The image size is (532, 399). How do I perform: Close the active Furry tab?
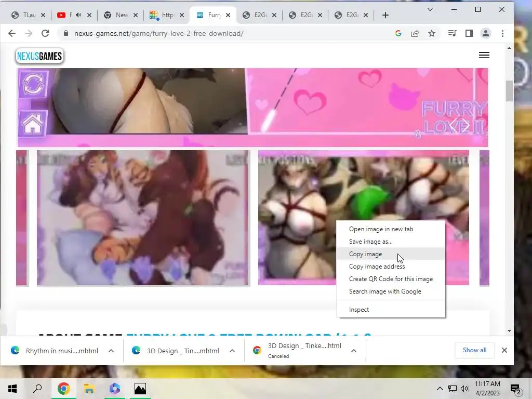pyautogui.click(x=228, y=15)
